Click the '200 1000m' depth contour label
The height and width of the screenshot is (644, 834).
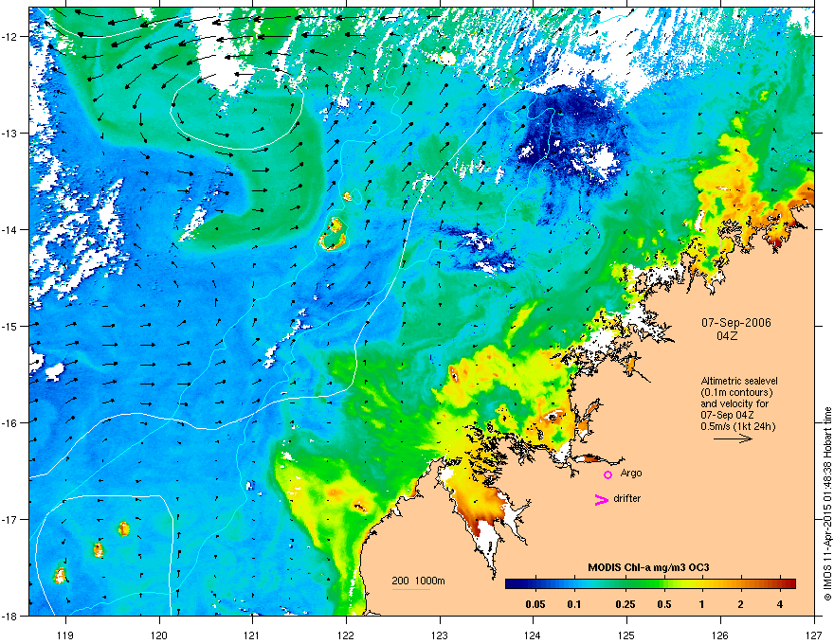pos(418,581)
